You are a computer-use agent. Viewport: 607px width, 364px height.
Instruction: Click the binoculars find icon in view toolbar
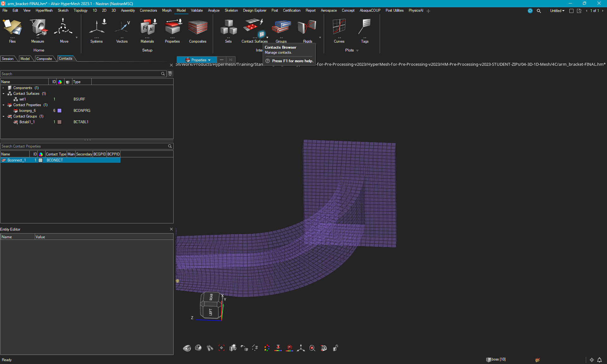coord(210,348)
